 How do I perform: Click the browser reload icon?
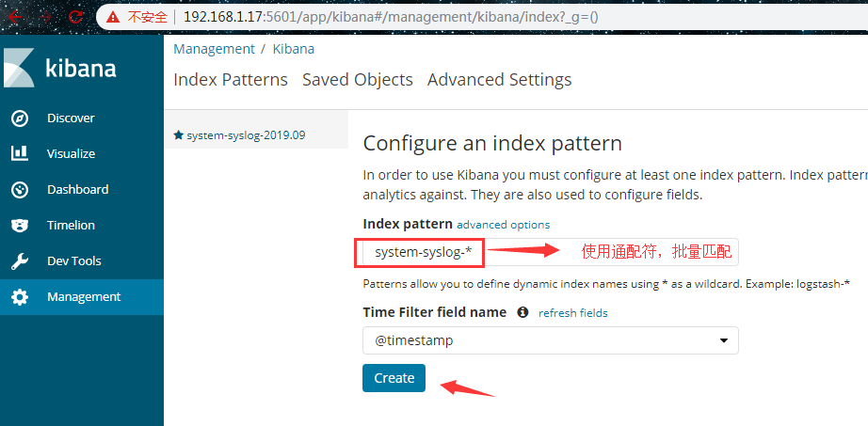pos(75,17)
